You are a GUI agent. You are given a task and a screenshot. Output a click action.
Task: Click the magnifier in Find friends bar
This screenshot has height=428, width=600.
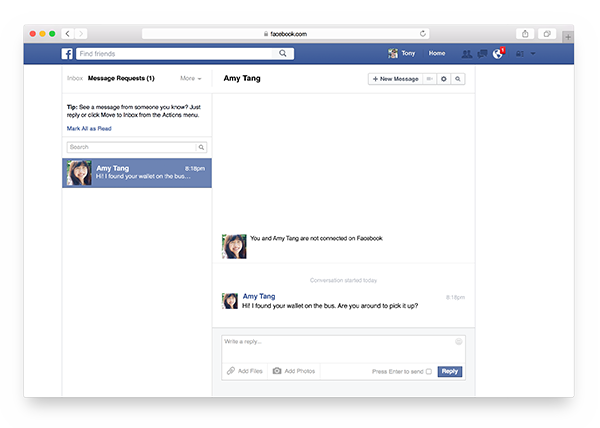tap(283, 54)
